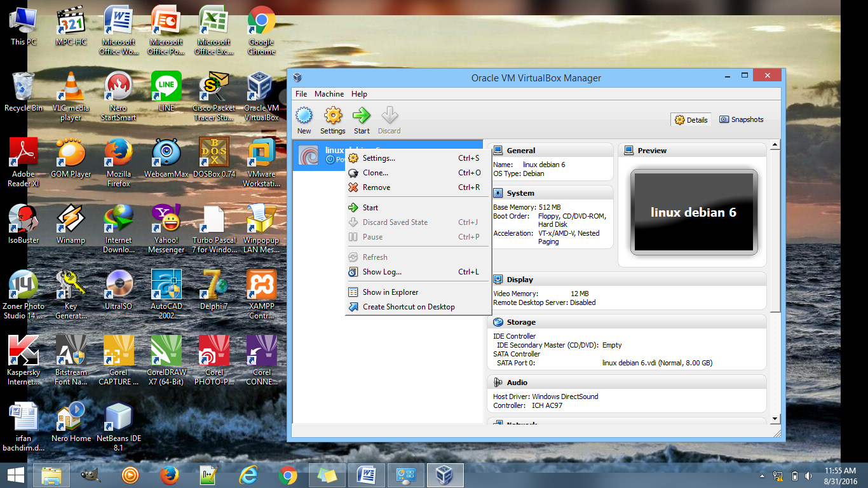Select the GOM Player desktop icon

point(71,158)
